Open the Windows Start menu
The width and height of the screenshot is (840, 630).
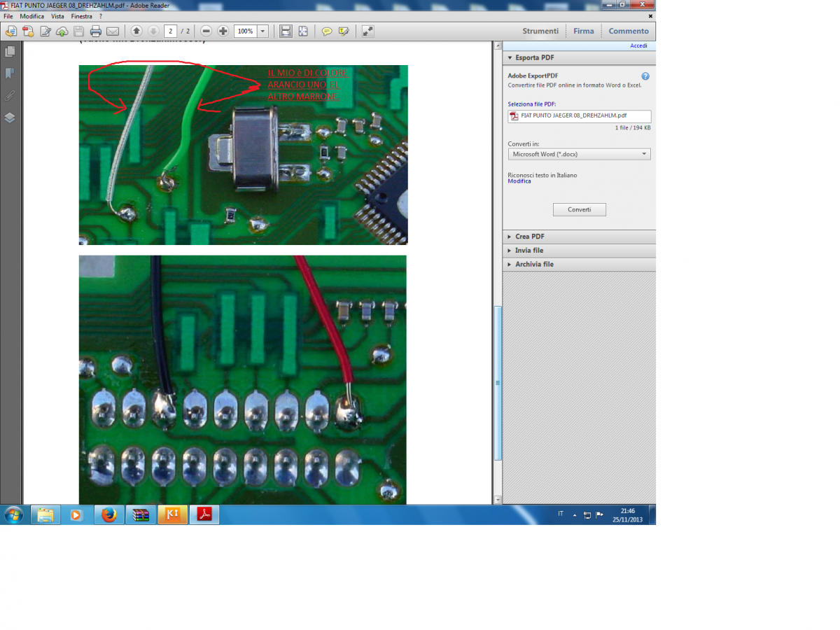click(x=13, y=515)
